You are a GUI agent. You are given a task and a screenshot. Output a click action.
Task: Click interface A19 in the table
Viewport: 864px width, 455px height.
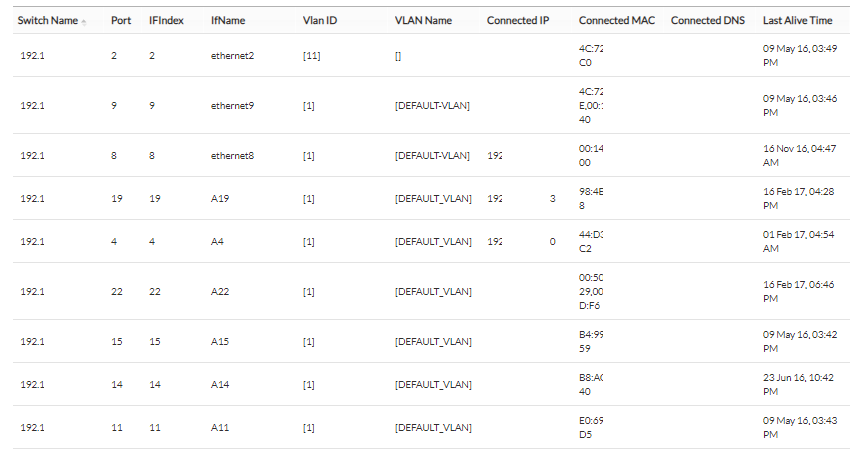coord(220,199)
